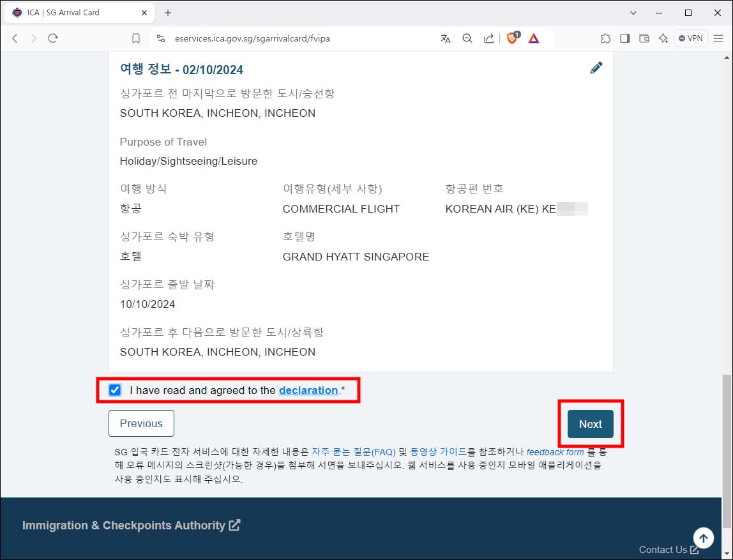Open the browser hamburger menu
The image size is (733, 560).
point(718,38)
